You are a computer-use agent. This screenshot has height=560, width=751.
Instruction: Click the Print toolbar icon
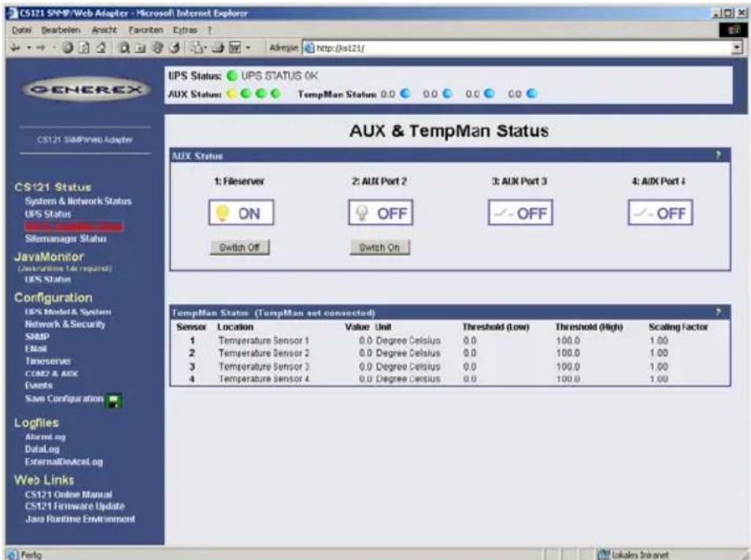click(218, 48)
